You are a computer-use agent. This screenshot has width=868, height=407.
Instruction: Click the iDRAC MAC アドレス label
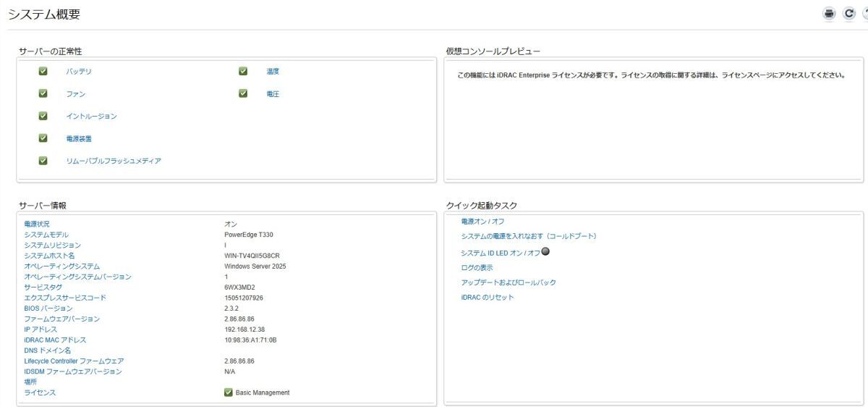[x=55, y=340]
